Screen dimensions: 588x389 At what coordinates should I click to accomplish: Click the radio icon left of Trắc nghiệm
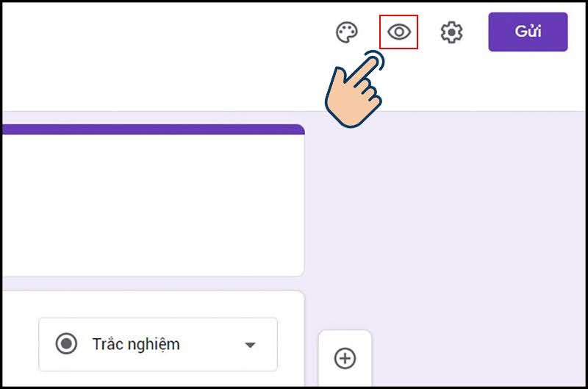point(67,343)
